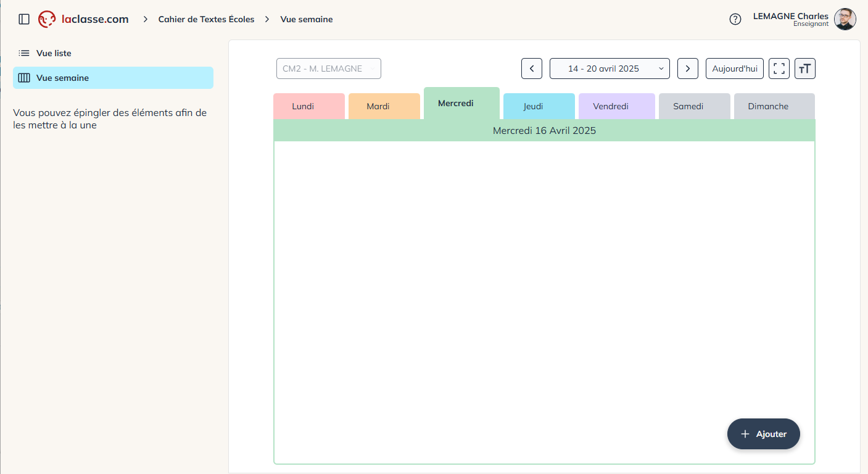Viewport: 868px width, 474px height.
Task: Click Cahier de Textes Écoles breadcrumb
Action: 206,19
